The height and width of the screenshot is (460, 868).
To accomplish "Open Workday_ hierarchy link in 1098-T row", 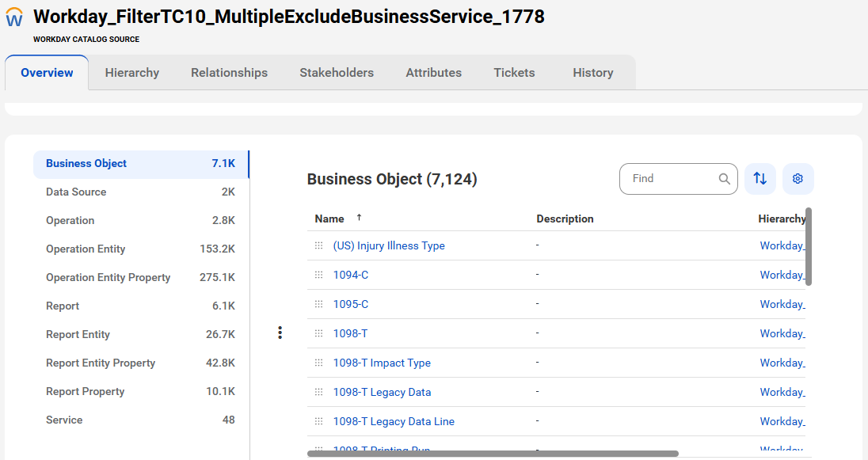I will coord(782,334).
